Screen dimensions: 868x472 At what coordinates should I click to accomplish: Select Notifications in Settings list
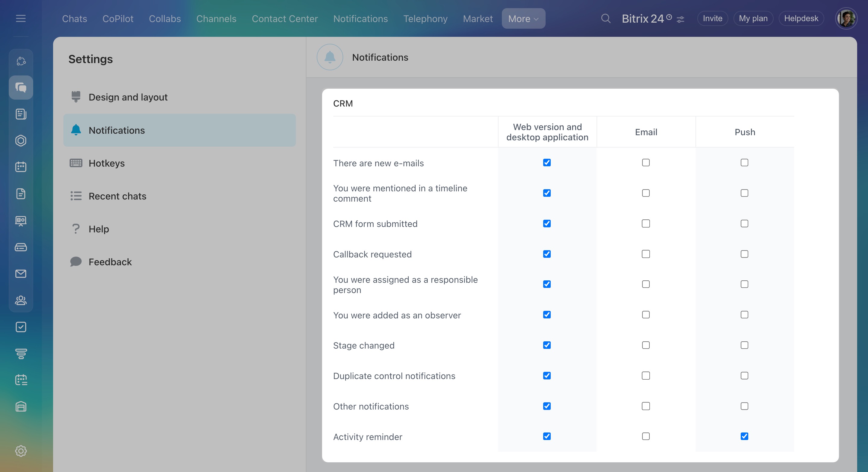coord(179,130)
